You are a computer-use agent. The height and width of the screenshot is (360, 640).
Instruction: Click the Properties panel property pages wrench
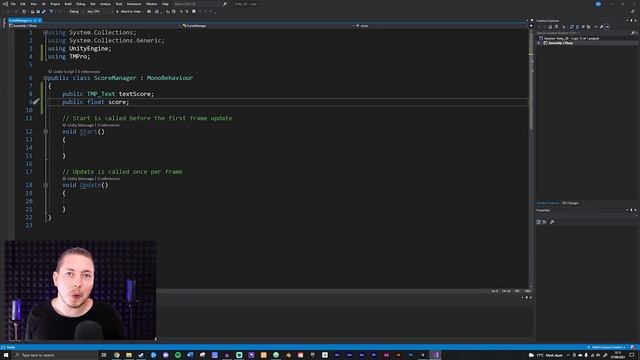coord(552,222)
